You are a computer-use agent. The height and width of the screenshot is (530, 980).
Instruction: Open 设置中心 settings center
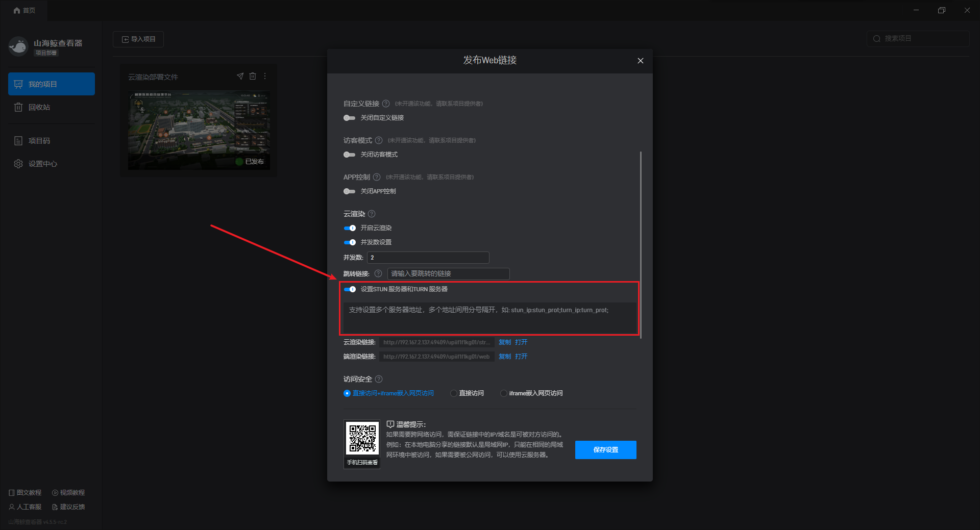52,164
